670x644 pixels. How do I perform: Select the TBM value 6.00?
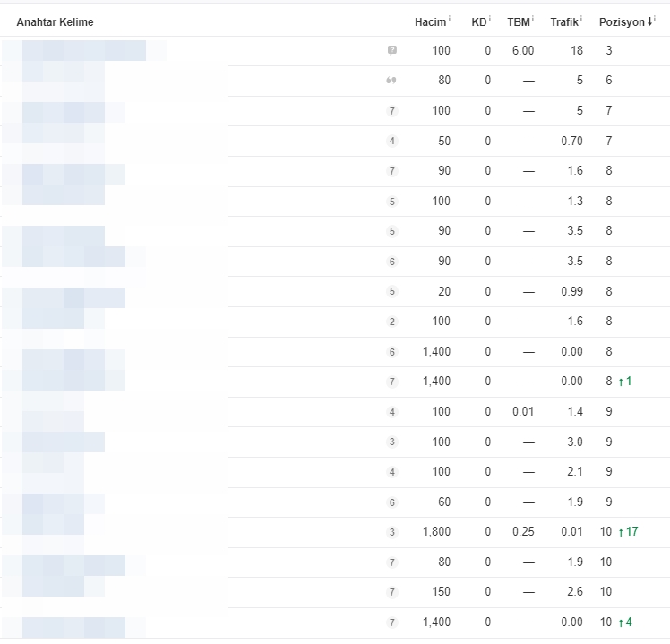(523, 50)
